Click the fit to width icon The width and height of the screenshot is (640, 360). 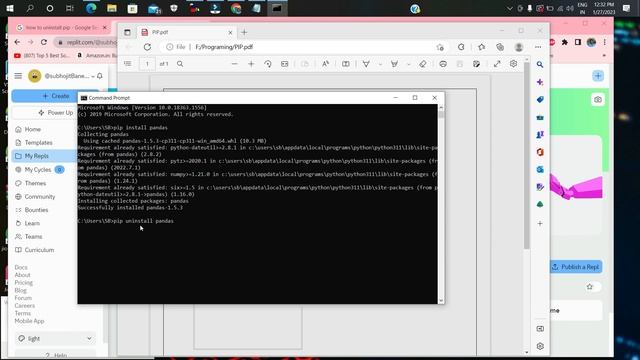pos(284,64)
